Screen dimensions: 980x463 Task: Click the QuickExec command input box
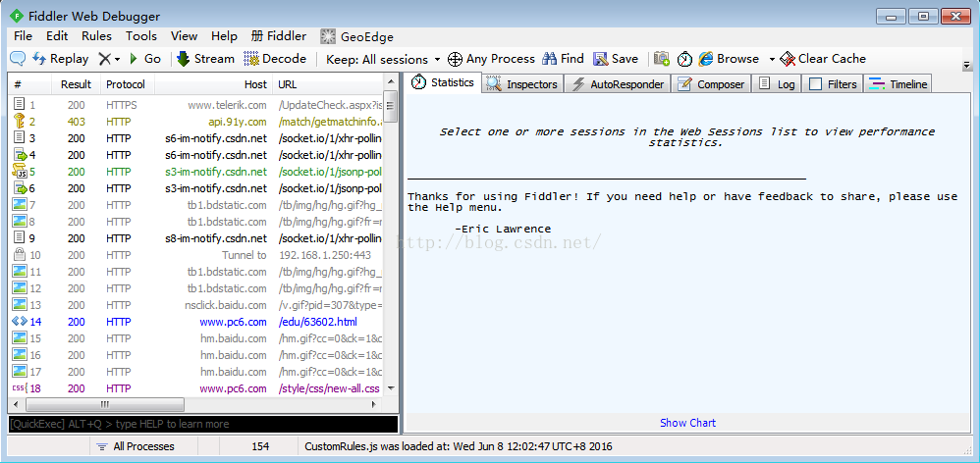tap(202, 425)
